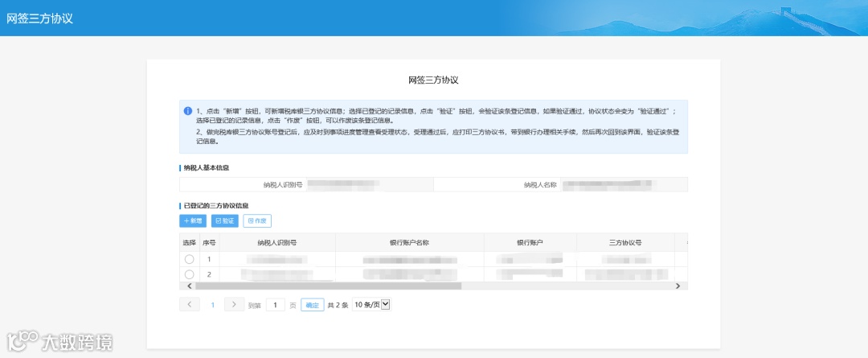The height and width of the screenshot is (358, 868).
Task: Click the table scrollbar right arrow
Action: (x=678, y=286)
